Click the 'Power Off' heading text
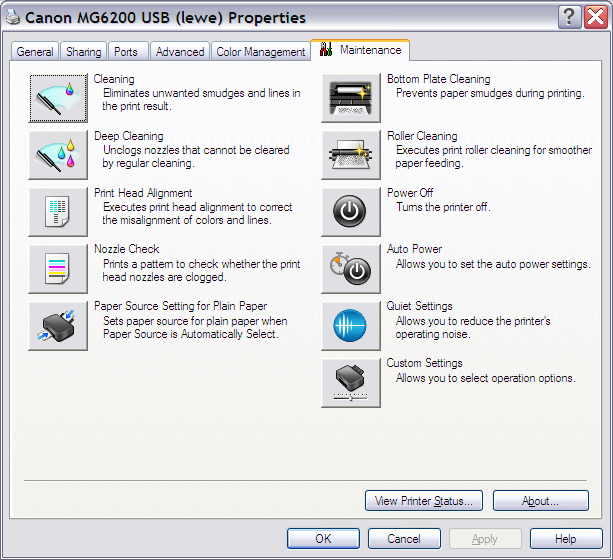This screenshot has width=613, height=560. point(410,193)
